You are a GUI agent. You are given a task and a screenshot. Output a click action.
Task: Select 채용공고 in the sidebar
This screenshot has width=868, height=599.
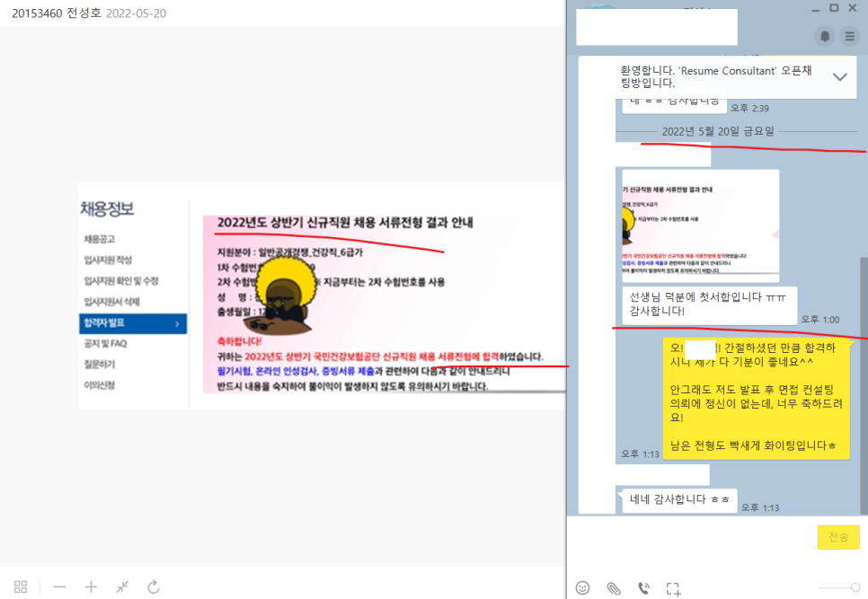click(100, 239)
